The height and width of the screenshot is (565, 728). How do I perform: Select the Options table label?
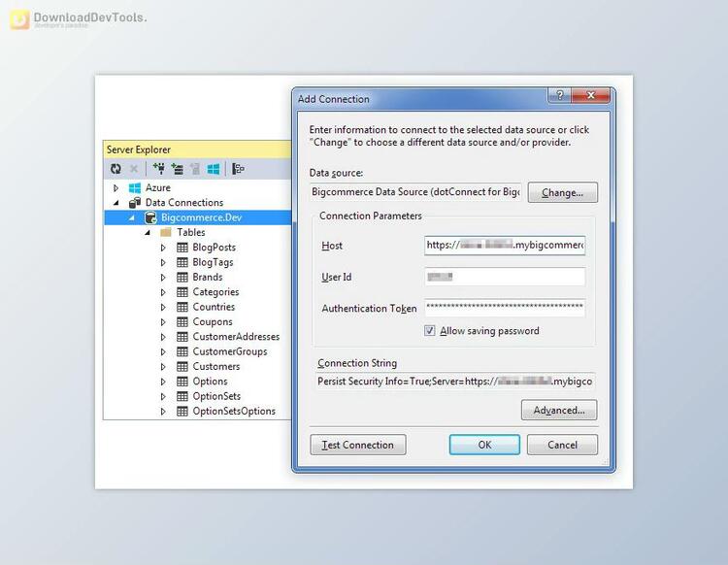click(x=210, y=382)
